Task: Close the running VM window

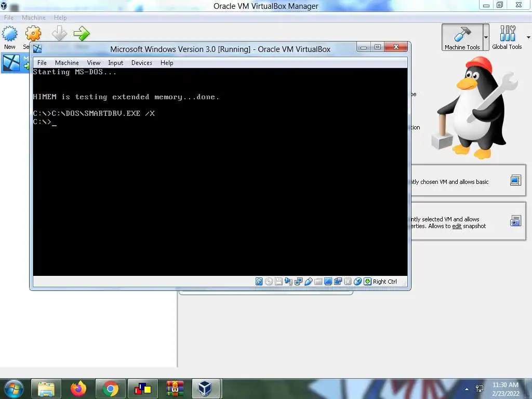Action: pos(396,47)
